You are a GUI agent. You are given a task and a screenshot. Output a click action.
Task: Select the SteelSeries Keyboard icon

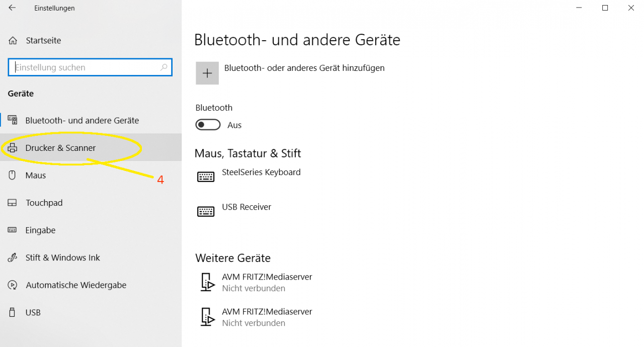tap(206, 177)
